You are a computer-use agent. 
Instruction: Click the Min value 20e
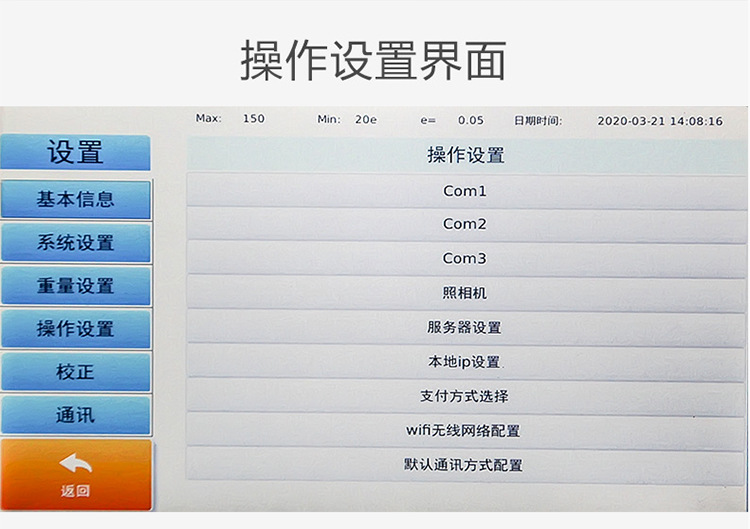(x=366, y=120)
